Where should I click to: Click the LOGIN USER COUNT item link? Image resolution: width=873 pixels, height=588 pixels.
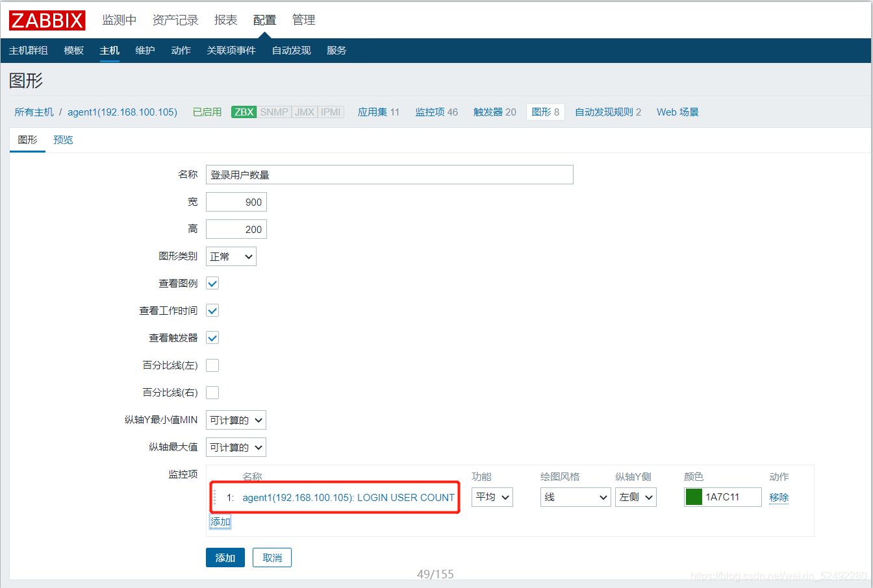[348, 498]
